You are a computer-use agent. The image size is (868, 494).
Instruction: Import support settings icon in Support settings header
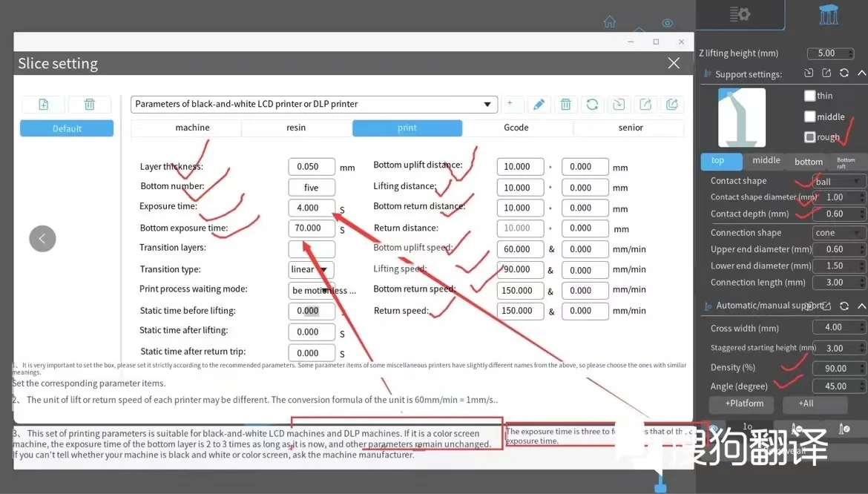click(809, 73)
